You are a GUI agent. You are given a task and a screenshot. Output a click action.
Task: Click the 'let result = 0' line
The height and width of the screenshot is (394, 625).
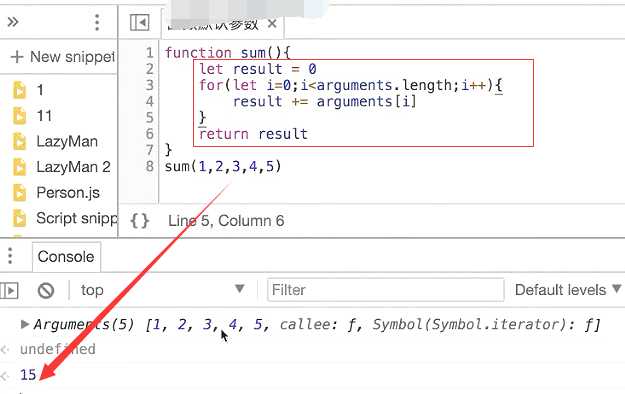click(258, 69)
